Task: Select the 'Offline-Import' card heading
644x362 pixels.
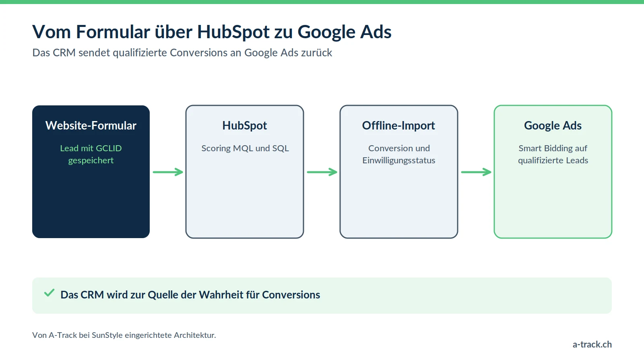Action: coord(398,125)
